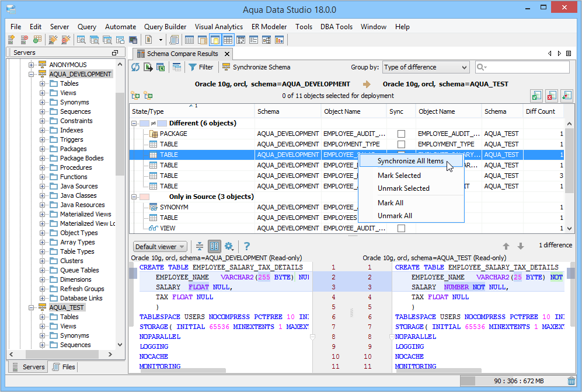Open diff viewer help question mark
The height and width of the screenshot is (392, 582).
[x=247, y=246]
